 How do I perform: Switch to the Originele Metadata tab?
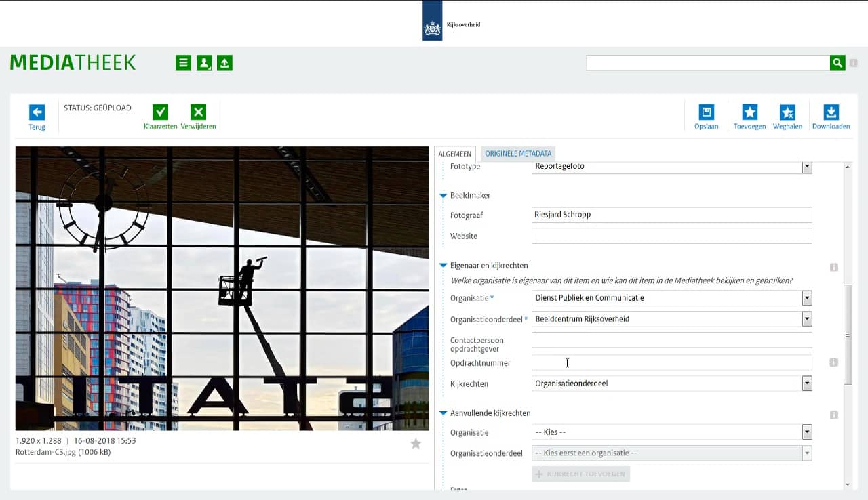tap(518, 154)
